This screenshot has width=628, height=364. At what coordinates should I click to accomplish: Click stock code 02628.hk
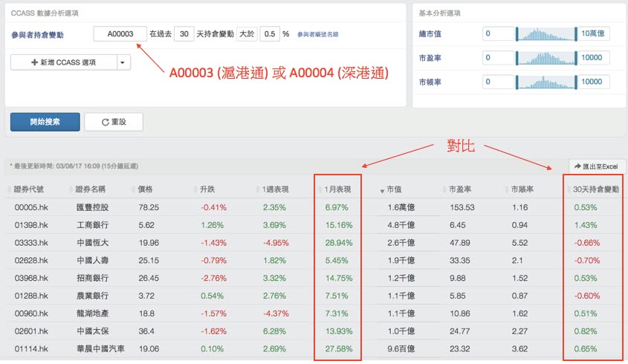click(31, 260)
